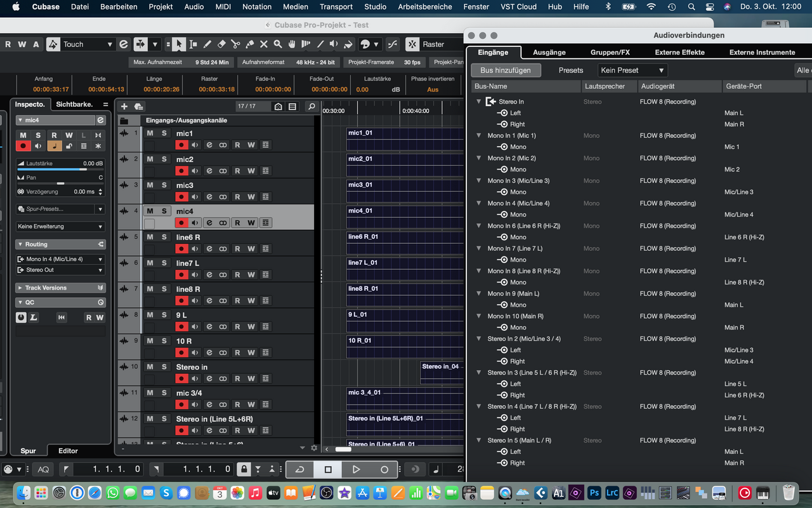This screenshot has height=508, width=812.
Task: Click the Lock icon in Inspector
Action: pos(68,146)
